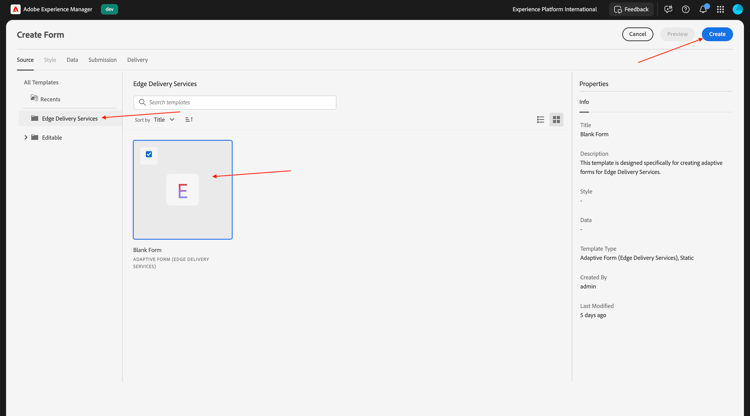Switch to the Style tab
750x416 pixels.
[50, 60]
